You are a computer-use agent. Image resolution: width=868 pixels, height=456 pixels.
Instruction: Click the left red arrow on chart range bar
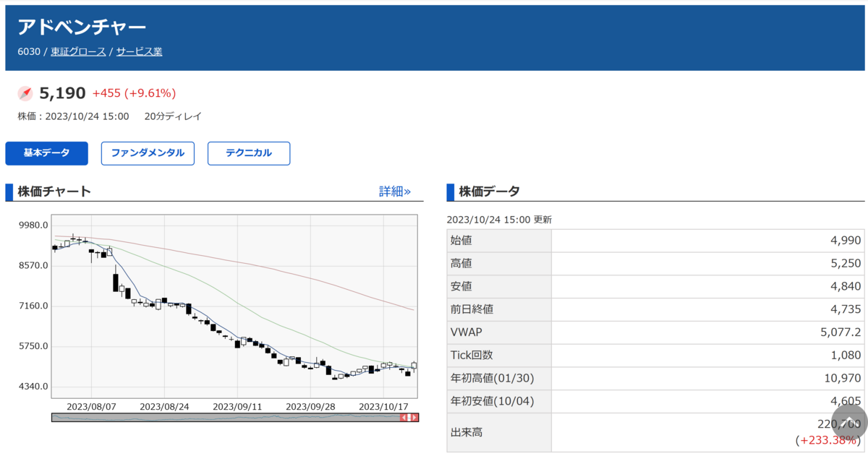coord(405,418)
